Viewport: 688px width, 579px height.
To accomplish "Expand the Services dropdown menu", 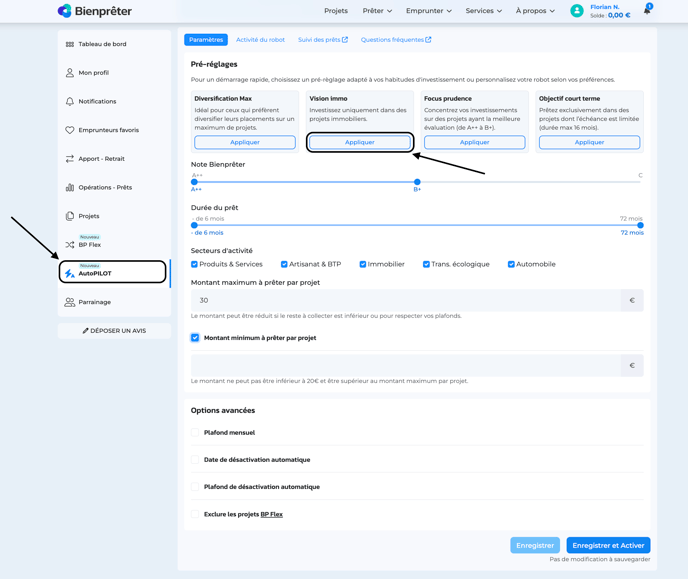I will (484, 11).
